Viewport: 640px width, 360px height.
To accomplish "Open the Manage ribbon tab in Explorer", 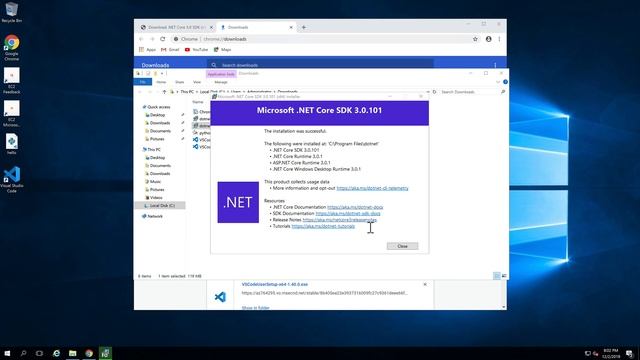I will coord(220,82).
